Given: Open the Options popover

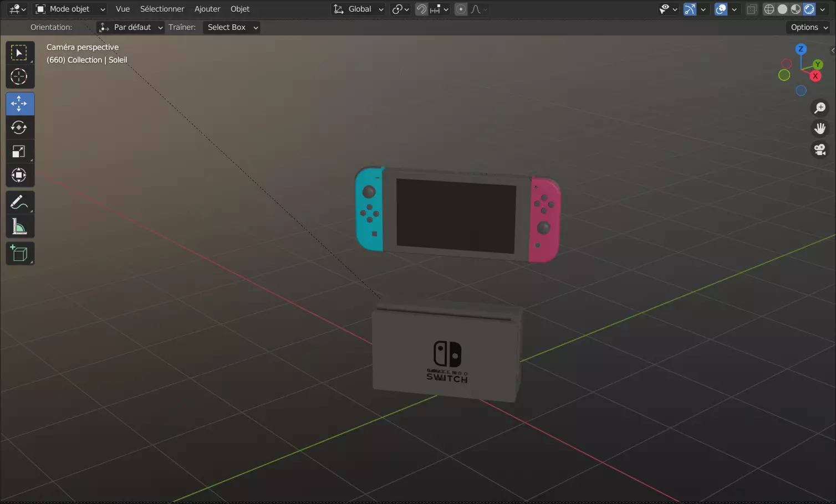Looking at the screenshot, I should point(808,28).
